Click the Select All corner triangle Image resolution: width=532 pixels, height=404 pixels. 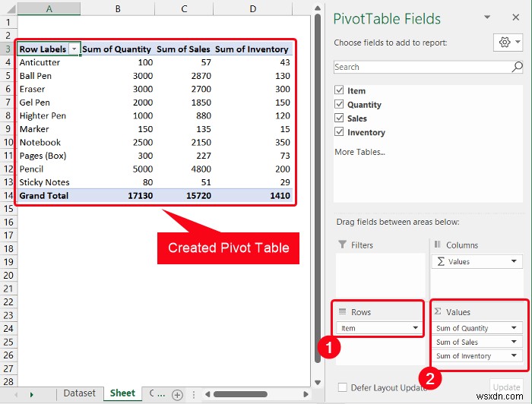(x=10, y=9)
